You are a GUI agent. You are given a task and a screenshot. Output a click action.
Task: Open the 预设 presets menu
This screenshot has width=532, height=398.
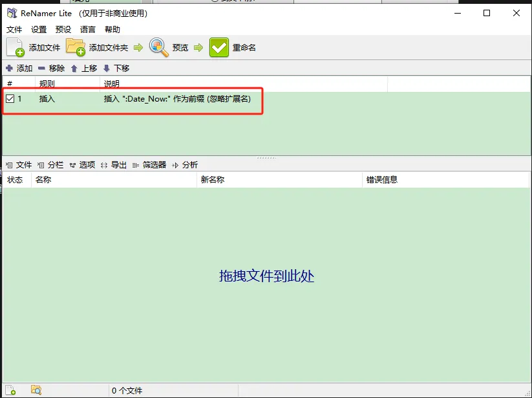pyautogui.click(x=63, y=30)
